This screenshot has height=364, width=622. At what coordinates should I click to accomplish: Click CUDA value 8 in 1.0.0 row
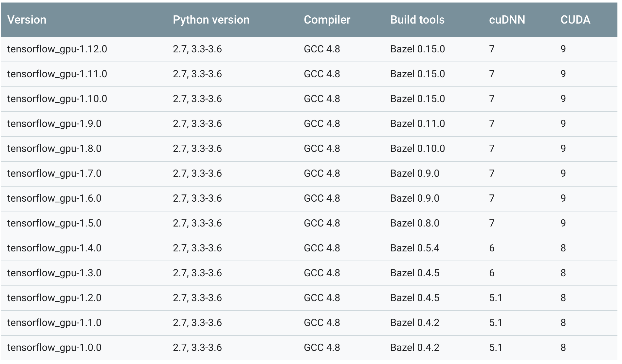point(563,348)
